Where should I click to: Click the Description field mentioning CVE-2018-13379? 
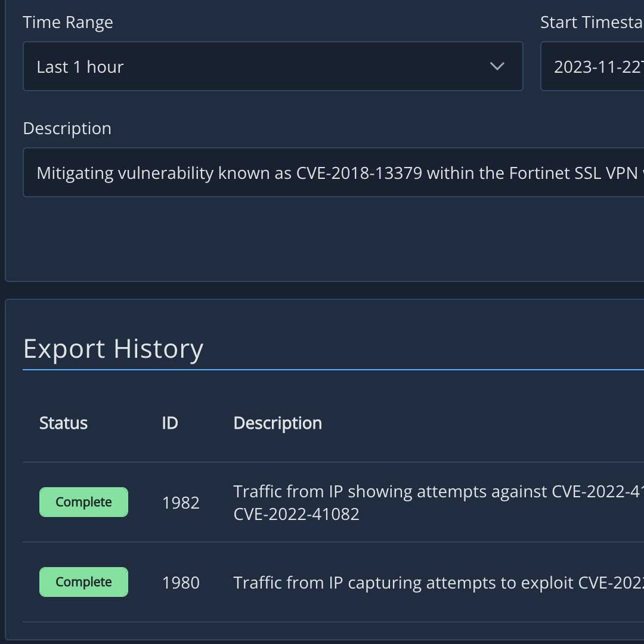click(x=333, y=172)
